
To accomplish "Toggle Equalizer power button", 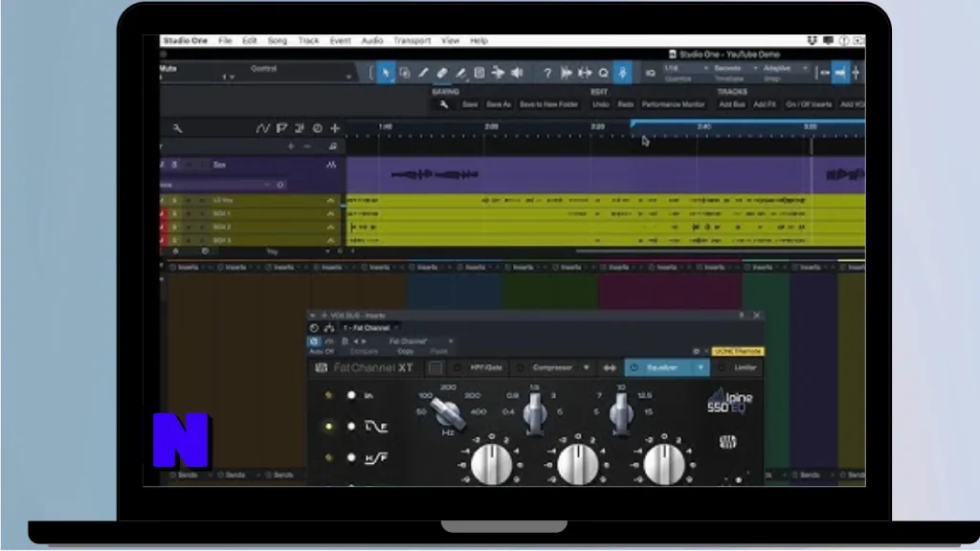I will pos(634,368).
